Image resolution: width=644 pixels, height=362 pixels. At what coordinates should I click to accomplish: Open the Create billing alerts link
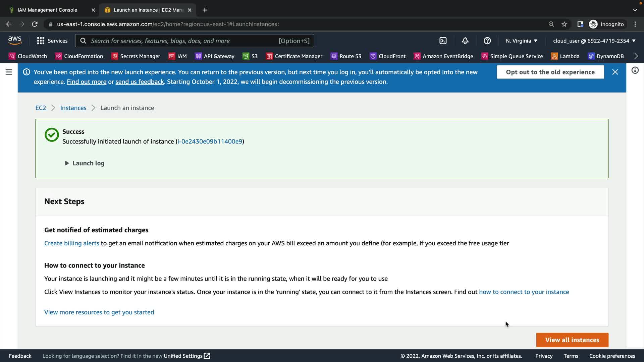point(71,243)
